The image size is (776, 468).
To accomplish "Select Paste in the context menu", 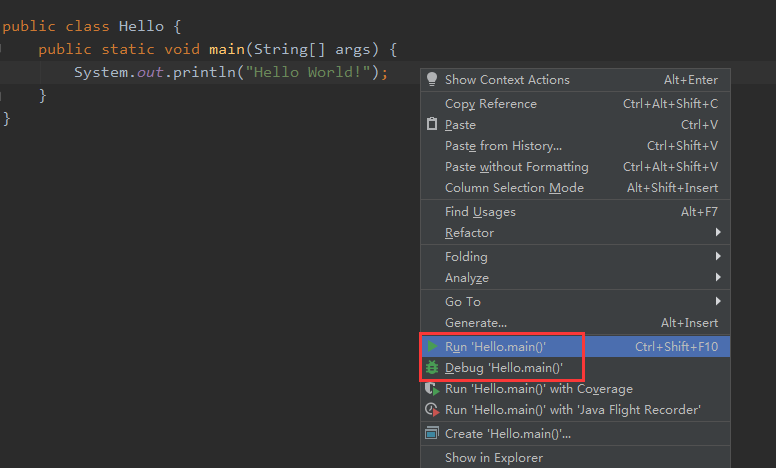I will (575, 125).
